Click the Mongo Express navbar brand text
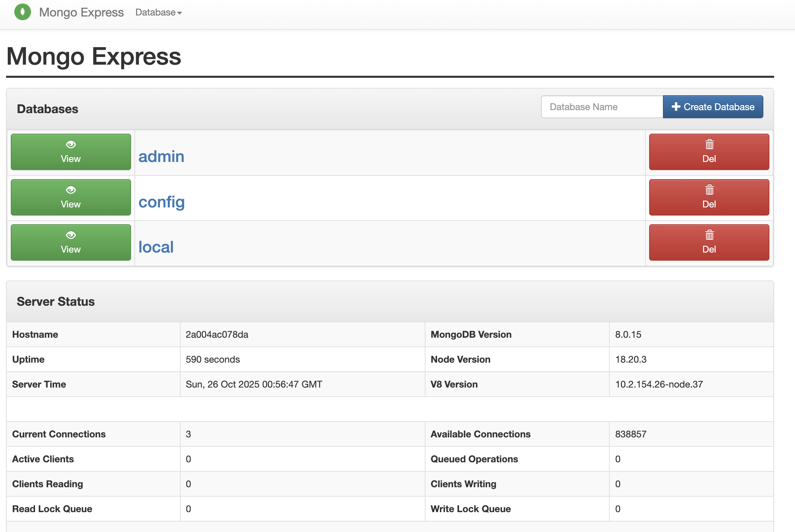The height and width of the screenshot is (532, 795). pyautogui.click(x=82, y=12)
